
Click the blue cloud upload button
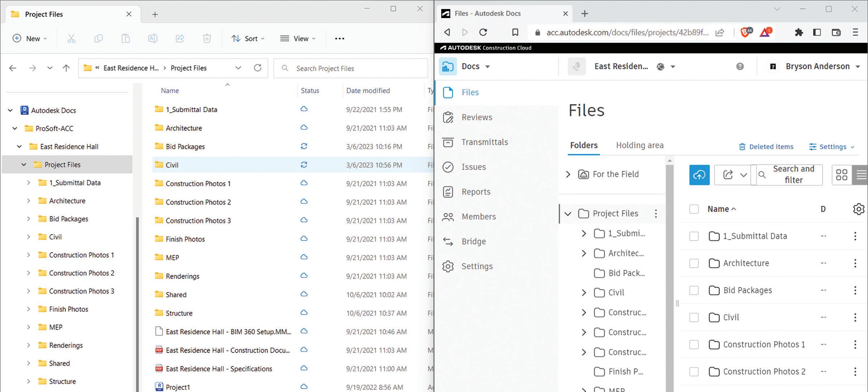[x=699, y=175]
